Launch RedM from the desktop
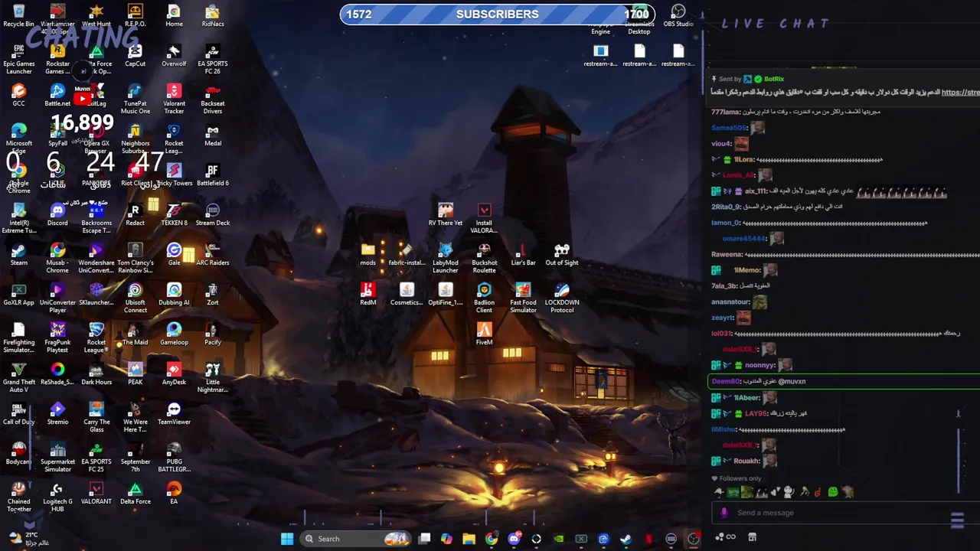The image size is (980, 551). [x=368, y=294]
